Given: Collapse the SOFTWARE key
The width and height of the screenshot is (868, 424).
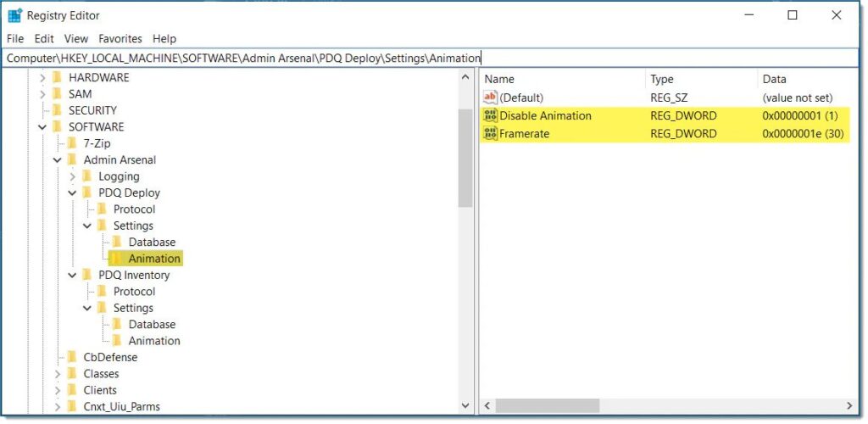Looking at the screenshot, I should coord(43,127).
